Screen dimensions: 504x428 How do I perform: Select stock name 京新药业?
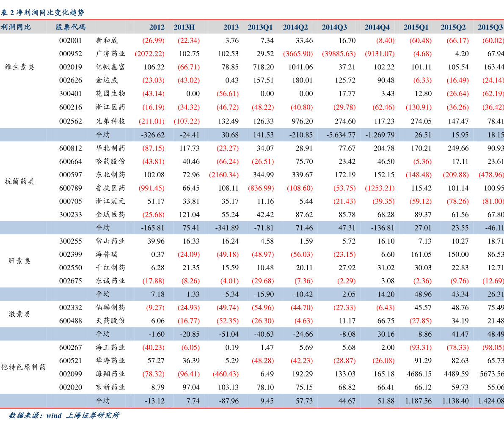pos(110,387)
